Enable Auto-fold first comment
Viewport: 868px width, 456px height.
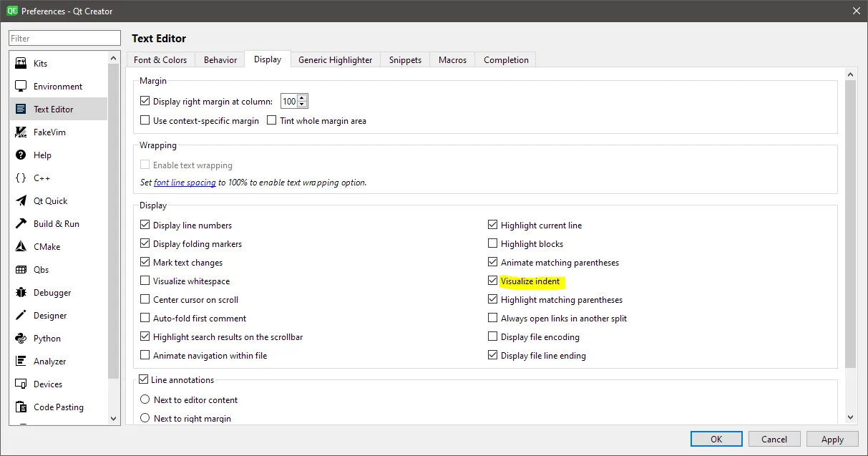145,318
